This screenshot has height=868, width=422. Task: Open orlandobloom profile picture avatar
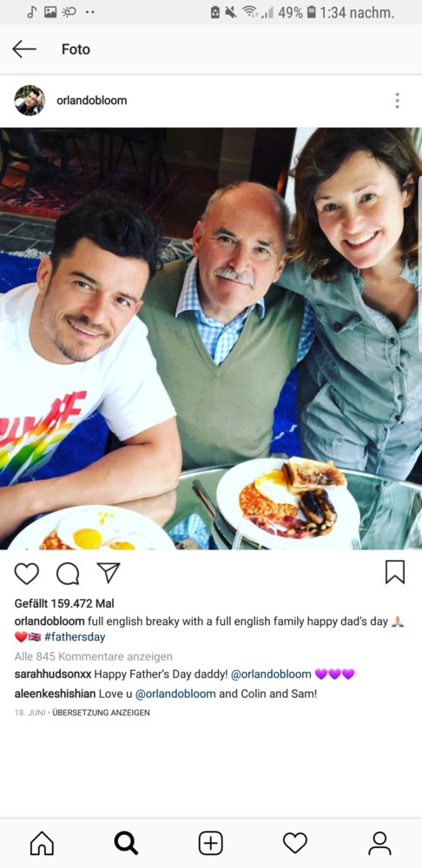[x=30, y=100]
